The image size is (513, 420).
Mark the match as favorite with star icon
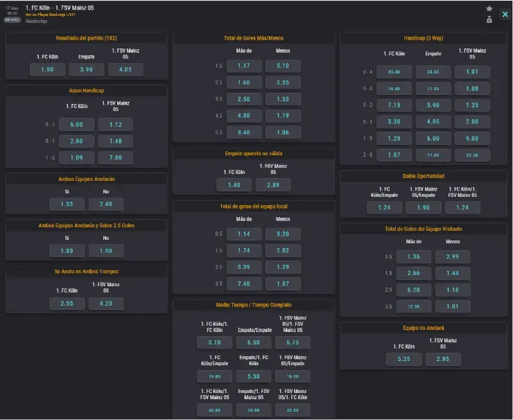(489, 8)
